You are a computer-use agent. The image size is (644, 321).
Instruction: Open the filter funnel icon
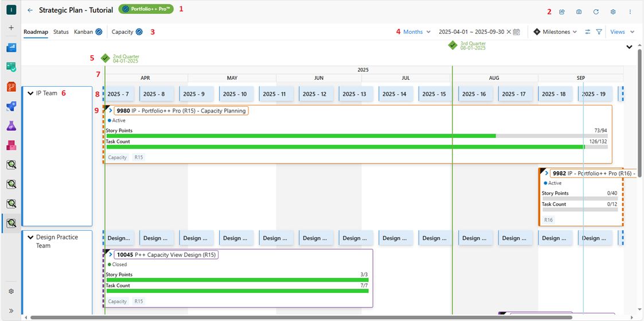(x=599, y=32)
